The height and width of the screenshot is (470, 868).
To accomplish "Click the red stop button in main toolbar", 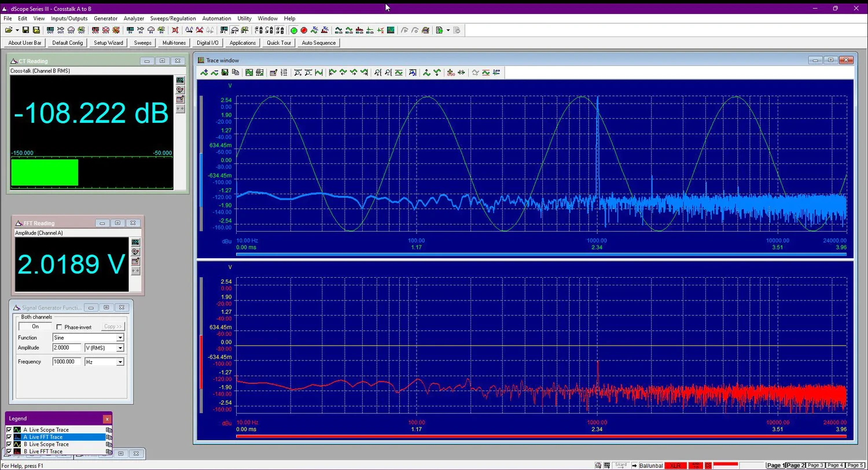I will (304, 30).
